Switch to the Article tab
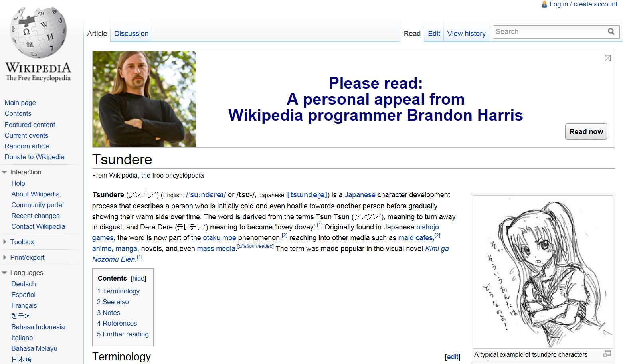This screenshot has height=364, width=623. click(x=97, y=34)
